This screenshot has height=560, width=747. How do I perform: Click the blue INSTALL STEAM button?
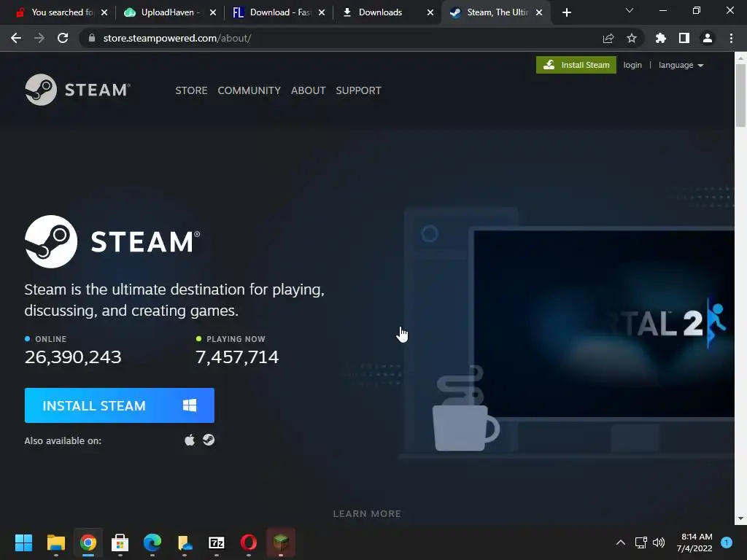[x=120, y=405]
